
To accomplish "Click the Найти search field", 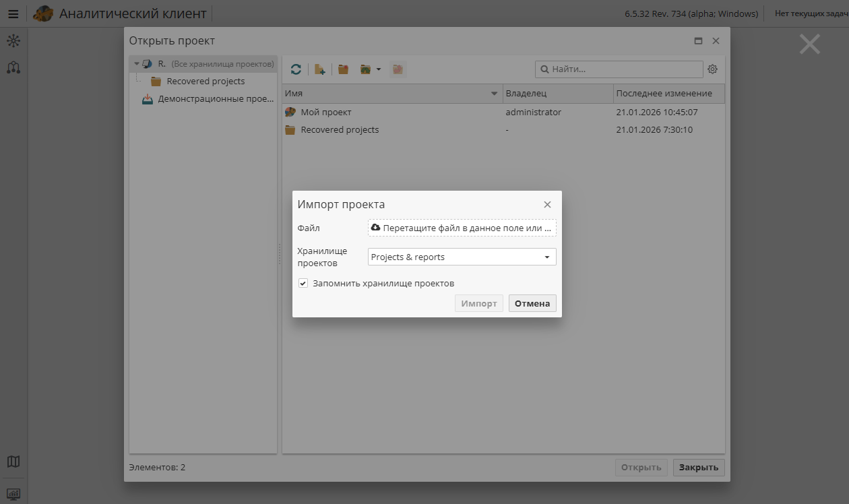I will 619,69.
